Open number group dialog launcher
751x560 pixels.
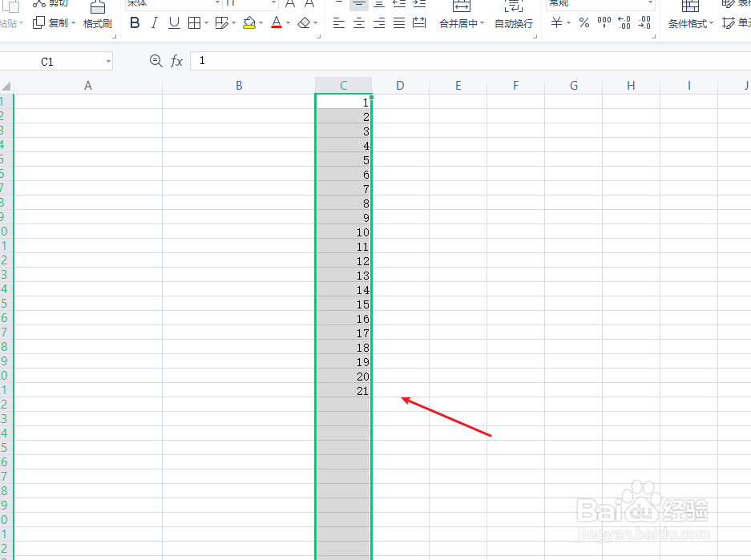point(653,36)
